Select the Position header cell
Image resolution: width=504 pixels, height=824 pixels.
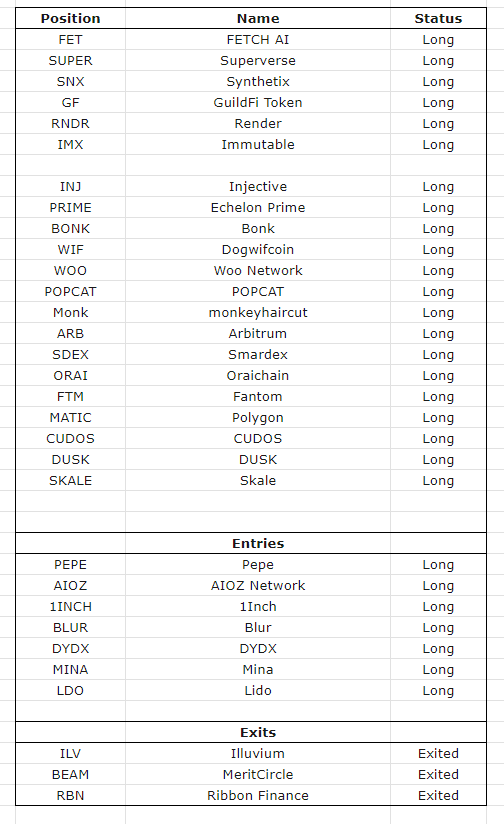point(70,18)
